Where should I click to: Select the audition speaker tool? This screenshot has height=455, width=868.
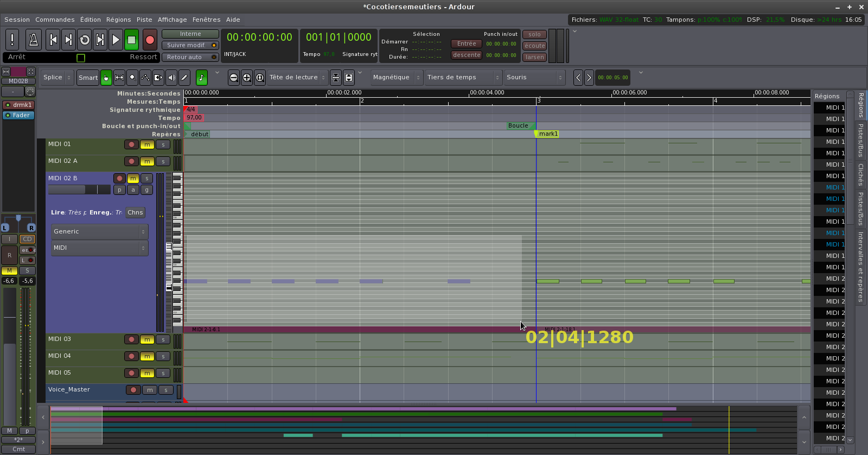click(x=171, y=78)
